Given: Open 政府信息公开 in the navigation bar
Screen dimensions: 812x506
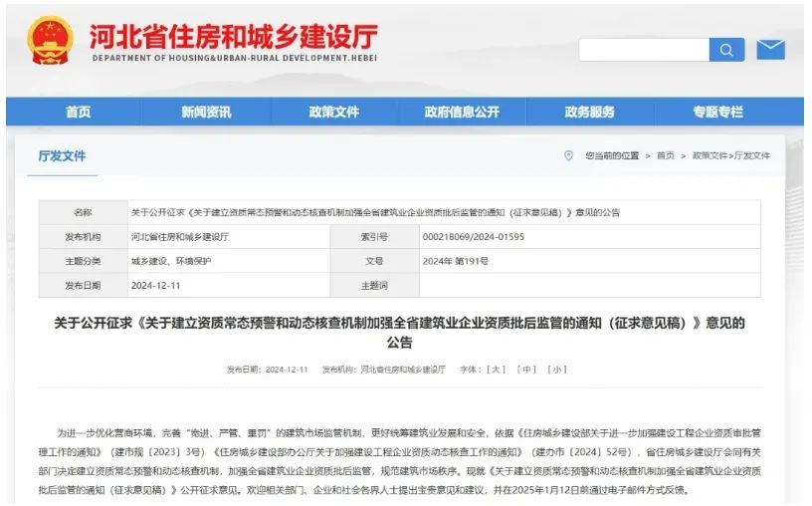Looking at the screenshot, I should pyautogui.click(x=462, y=112).
